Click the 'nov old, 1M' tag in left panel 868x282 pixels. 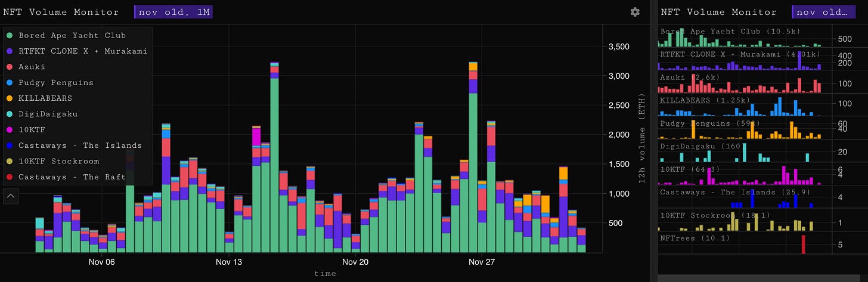173,12
